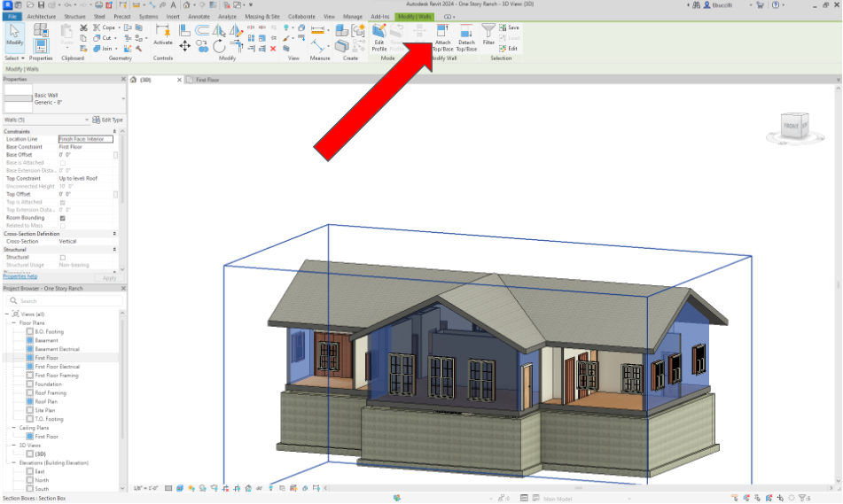
Task: Click the Detail Level icon in view control bar
Action: [x=168, y=488]
